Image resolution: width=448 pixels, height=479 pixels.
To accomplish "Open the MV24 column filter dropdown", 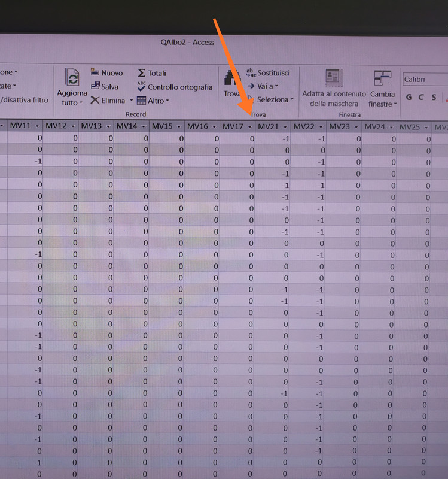I will point(391,127).
